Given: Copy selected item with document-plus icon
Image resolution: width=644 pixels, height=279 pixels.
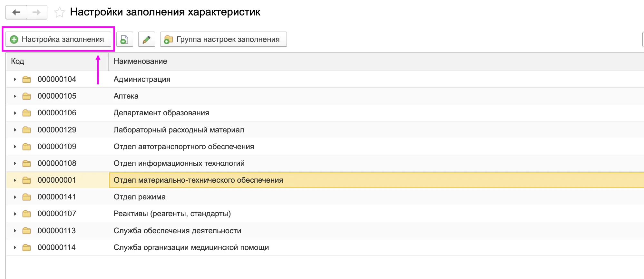Looking at the screenshot, I should coord(125,39).
